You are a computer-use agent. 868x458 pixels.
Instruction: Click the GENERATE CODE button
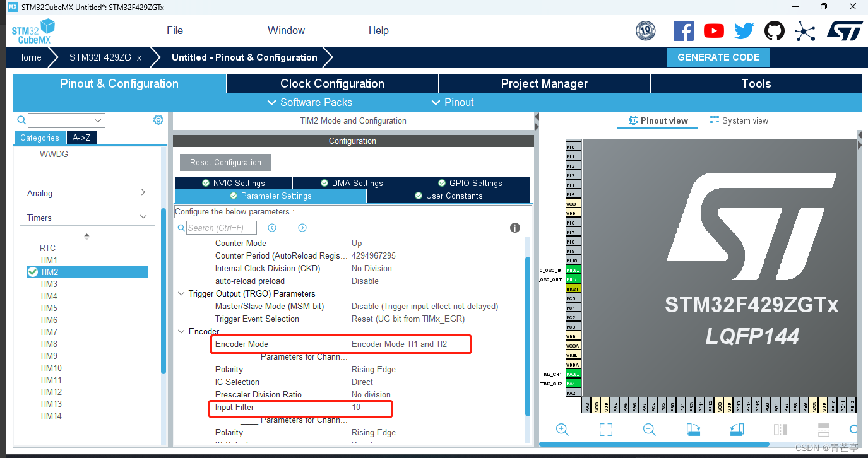(x=718, y=57)
